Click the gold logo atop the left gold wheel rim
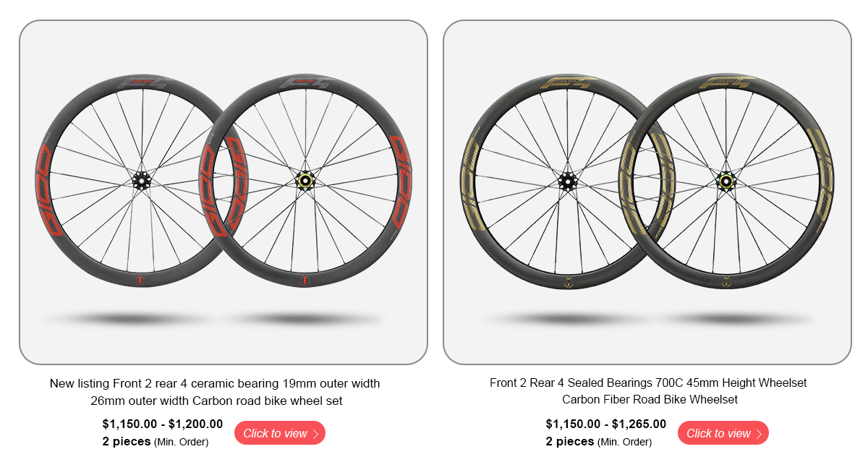Screen dimensions: 868x470 point(569,82)
